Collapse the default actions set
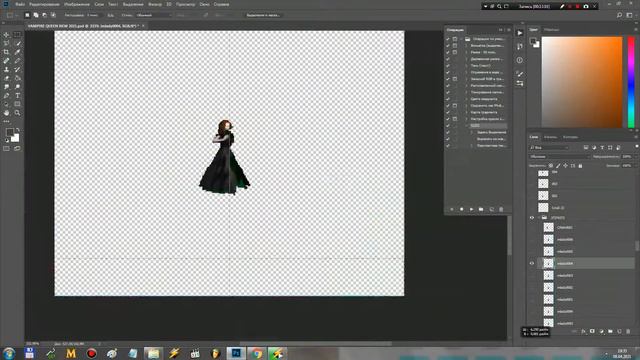The width and height of the screenshot is (640, 360). (x=462, y=39)
